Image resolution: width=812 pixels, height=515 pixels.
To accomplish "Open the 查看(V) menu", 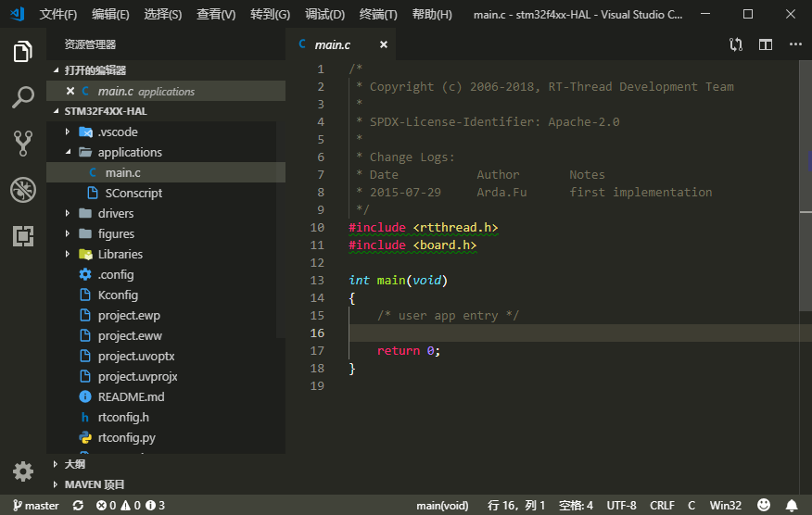I will pos(216,15).
